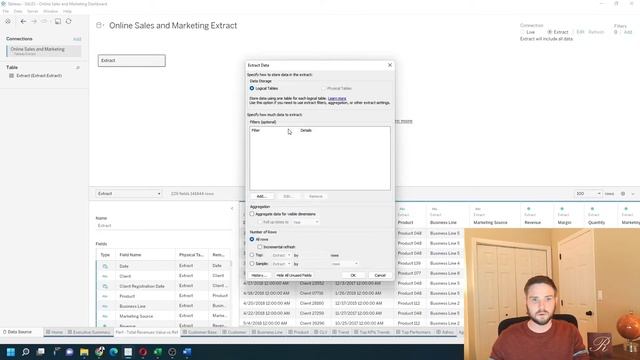The image size is (640, 360).
Task: Click the Refresh data source icon
Action: 69,21
